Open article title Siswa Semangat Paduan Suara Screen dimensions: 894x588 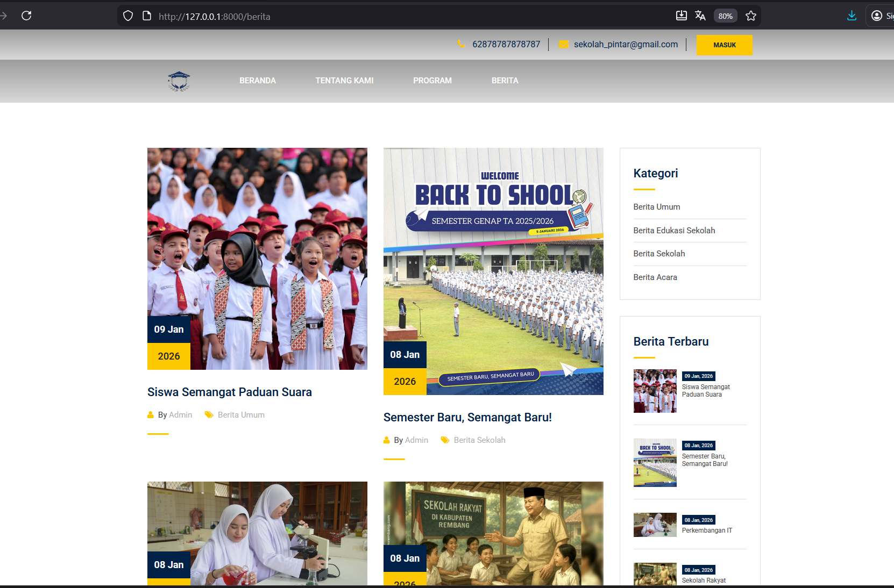click(x=230, y=392)
